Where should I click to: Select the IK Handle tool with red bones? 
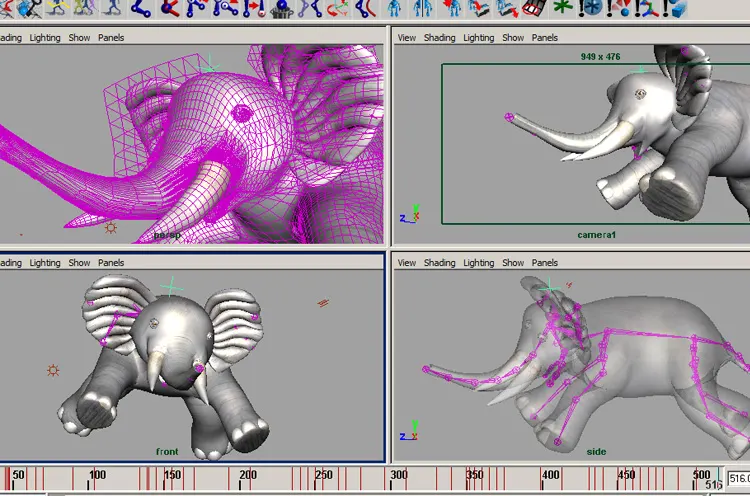(x=169, y=9)
